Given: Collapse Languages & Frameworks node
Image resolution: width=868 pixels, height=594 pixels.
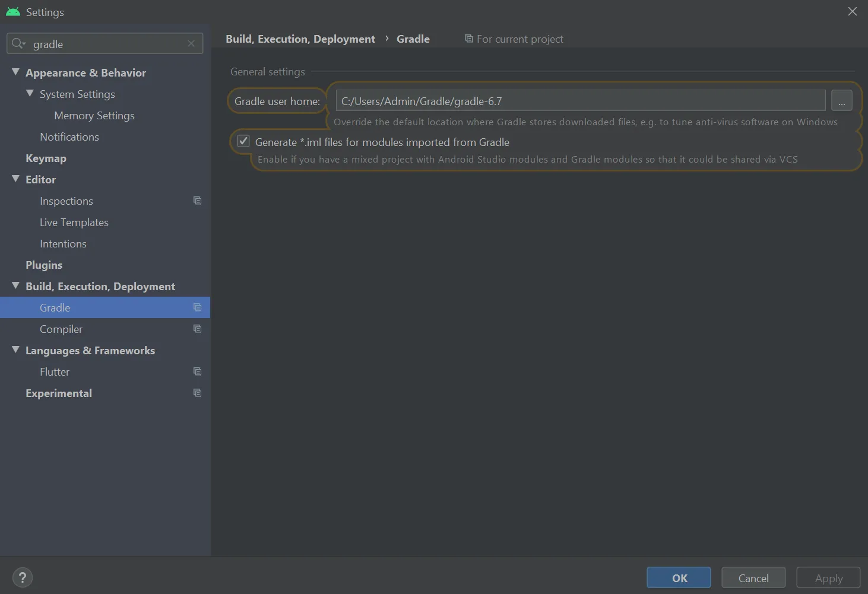Looking at the screenshot, I should pyautogui.click(x=16, y=350).
